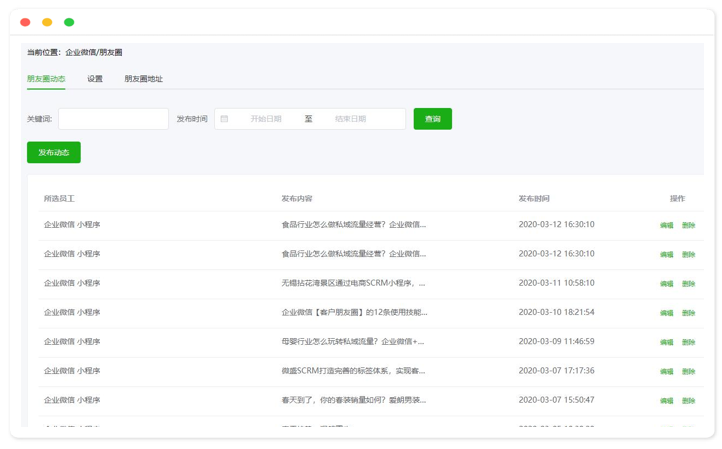Edit the 母婴行业 post from 2020-03-09

click(666, 342)
